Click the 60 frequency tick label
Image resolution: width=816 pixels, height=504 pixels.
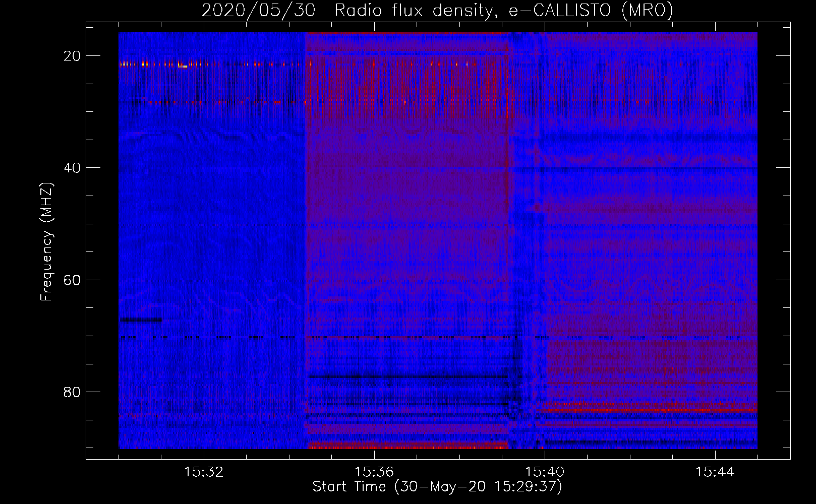[72, 280]
